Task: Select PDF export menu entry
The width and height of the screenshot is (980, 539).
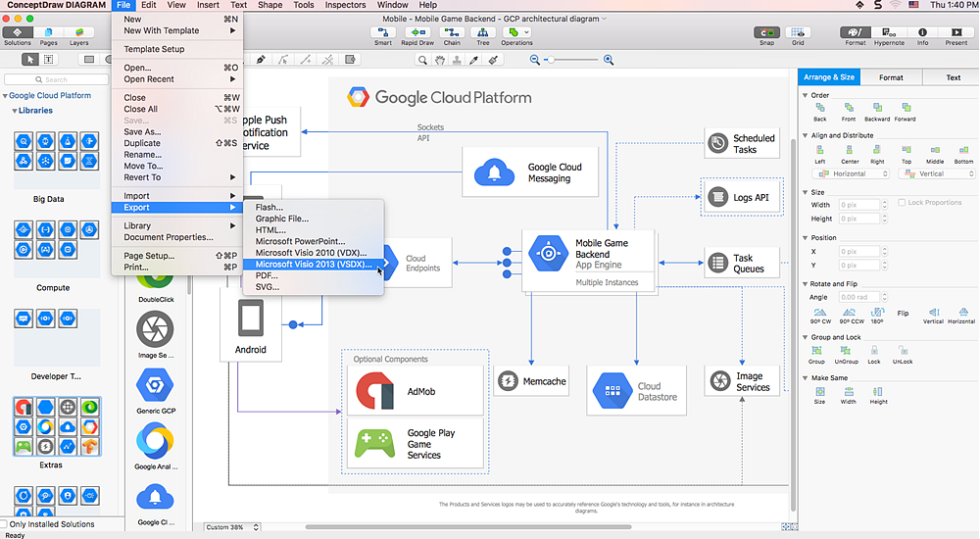Action: point(267,275)
